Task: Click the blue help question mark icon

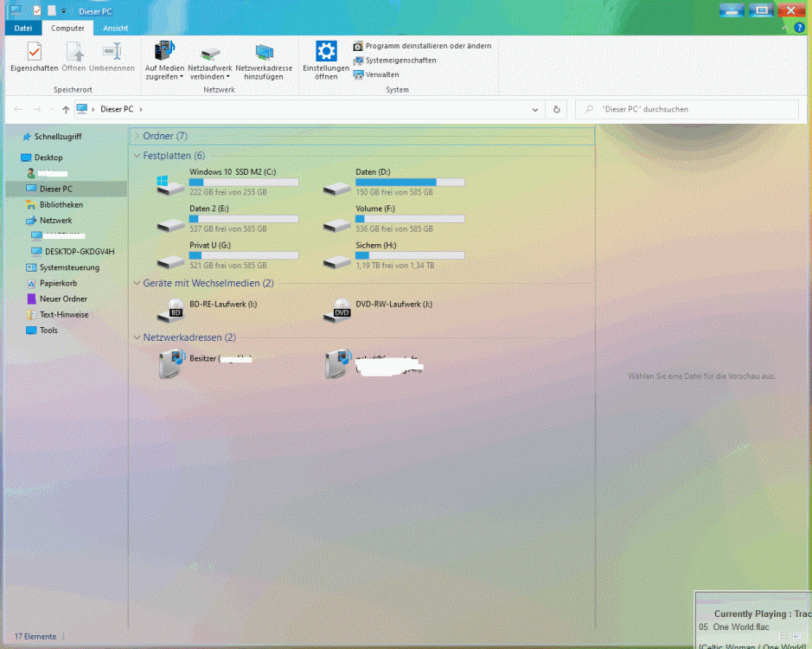Action: pyautogui.click(x=799, y=28)
